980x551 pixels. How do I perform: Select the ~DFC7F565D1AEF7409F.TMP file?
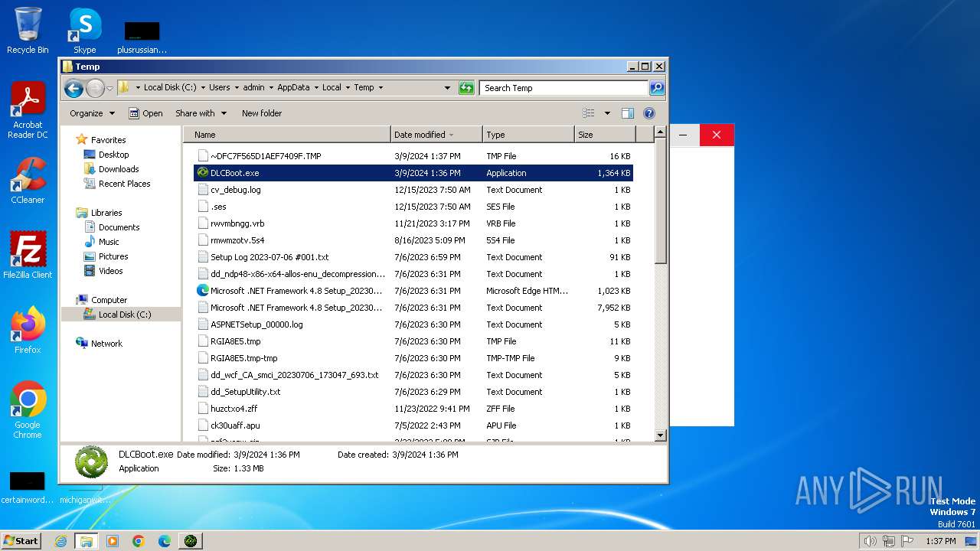click(x=413, y=156)
